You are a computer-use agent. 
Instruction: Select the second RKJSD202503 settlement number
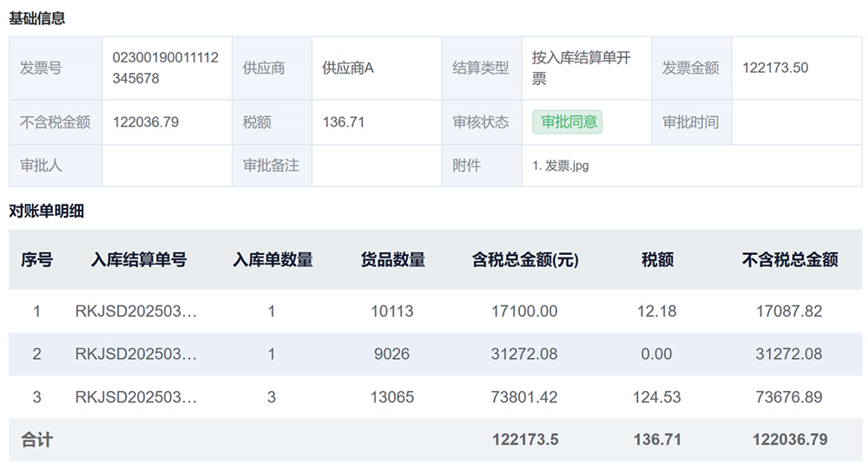(136, 354)
